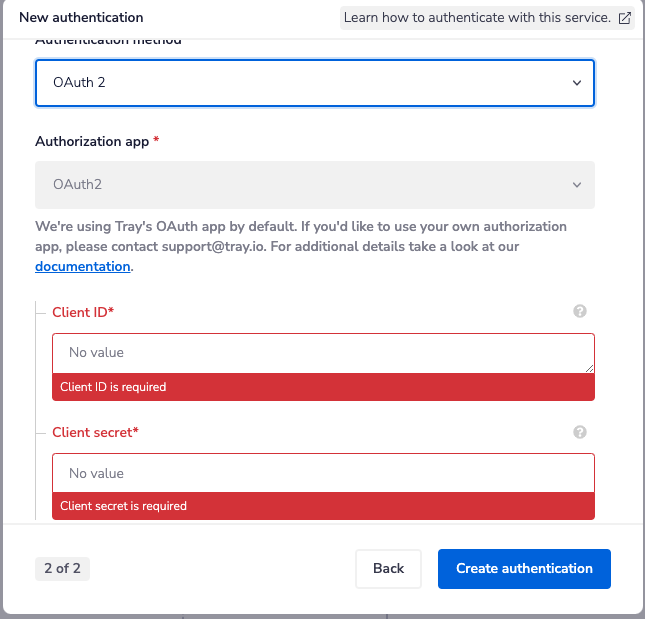Click the 'Client ID is required' error message
This screenshot has height=619, width=645.
click(x=113, y=387)
